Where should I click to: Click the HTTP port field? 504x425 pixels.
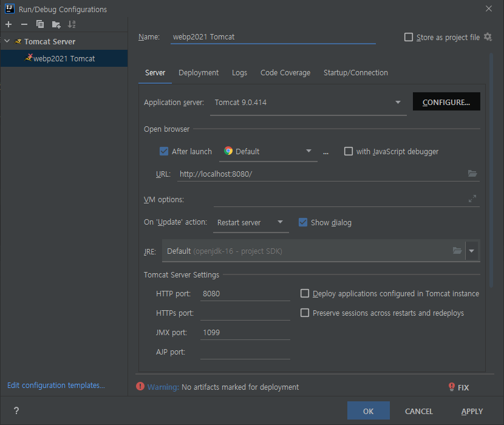(x=245, y=293)
